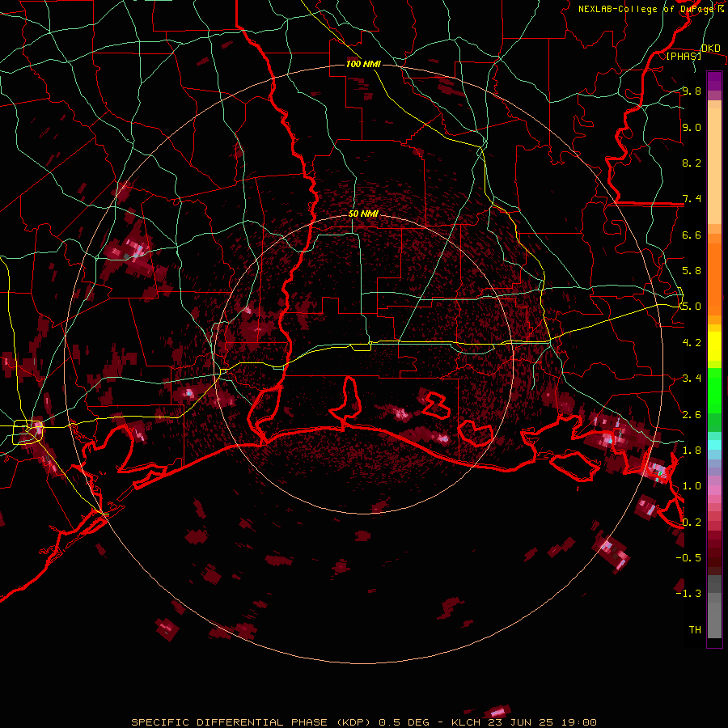This screenshot has width=728, height=728.
Task: Click the TH threshold label
Action: [x=695, y=630]
